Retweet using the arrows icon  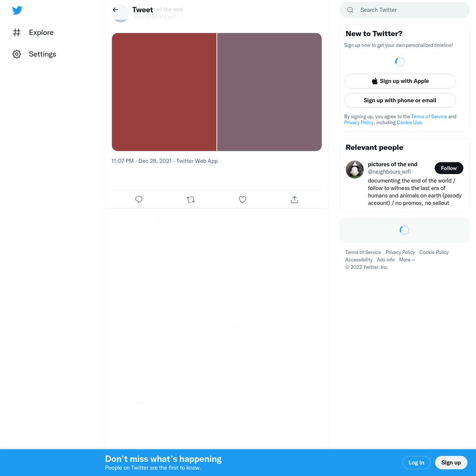click(x=191, y=199)
